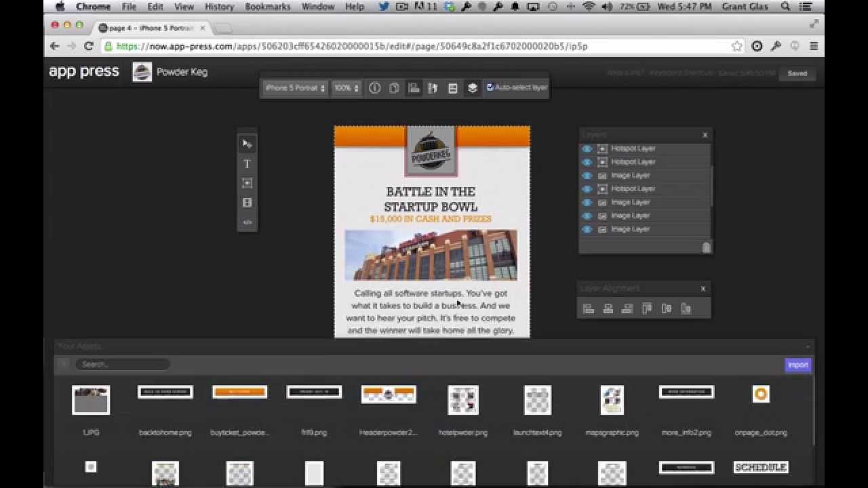
Task: Hide the bottom Image Layer via eye icon
Action: [587, 229]
